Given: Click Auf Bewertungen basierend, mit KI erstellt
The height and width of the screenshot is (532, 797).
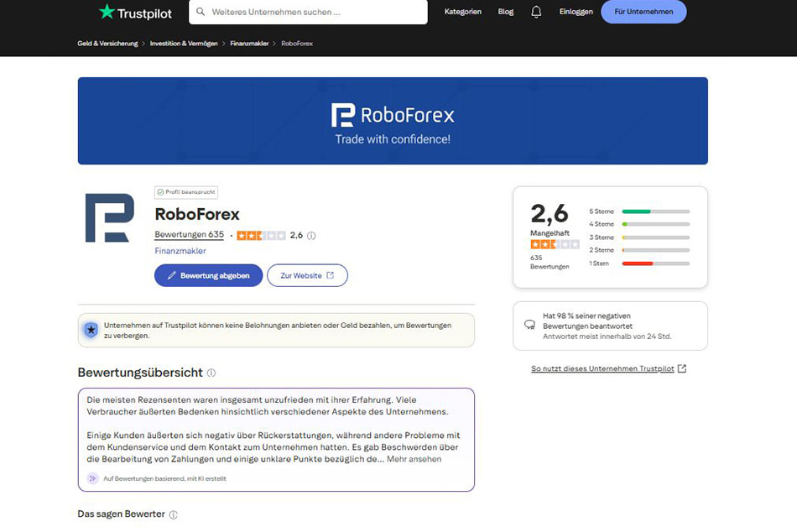Looking at the screenshot, I should 164,478.
